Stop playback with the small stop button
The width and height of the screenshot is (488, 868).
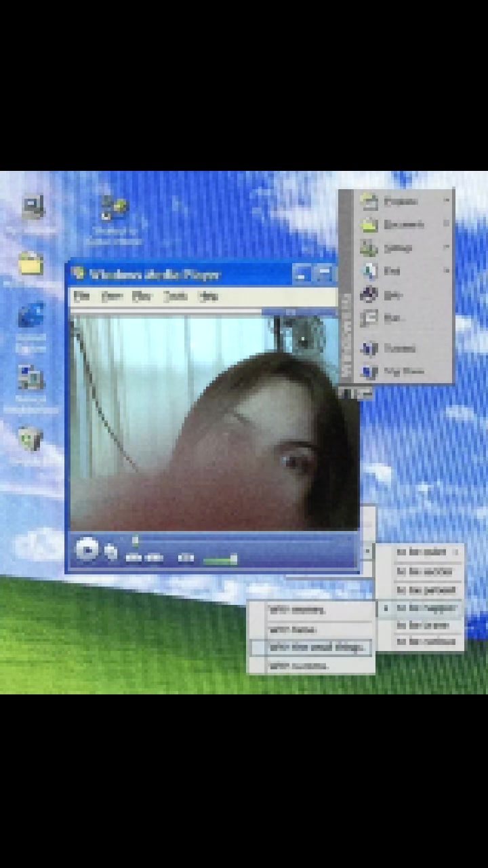pyautogui.click(x=112, y=553)
